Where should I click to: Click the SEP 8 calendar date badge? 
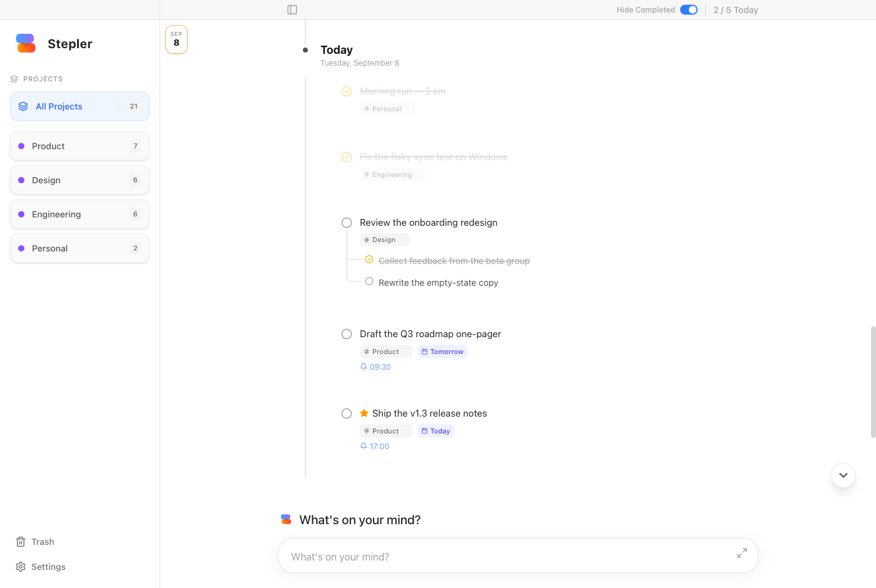(176, 39)
